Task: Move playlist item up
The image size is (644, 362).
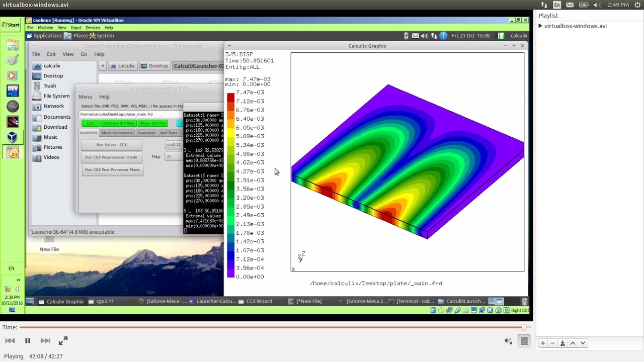Action: pyautogui.click(x=573, y=343)
